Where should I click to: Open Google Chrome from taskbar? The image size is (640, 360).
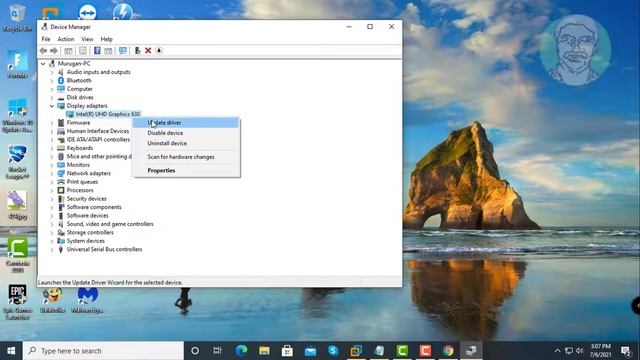click(x=448, y=351)
